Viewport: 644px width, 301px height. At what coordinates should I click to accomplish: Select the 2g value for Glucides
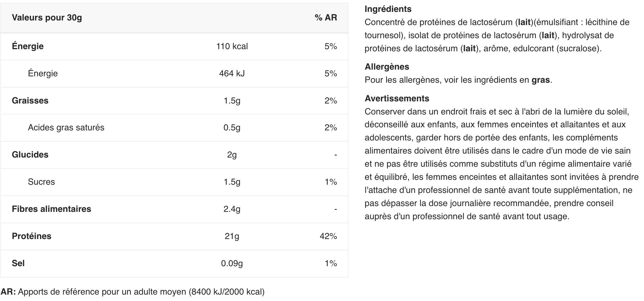pos(232,155)
